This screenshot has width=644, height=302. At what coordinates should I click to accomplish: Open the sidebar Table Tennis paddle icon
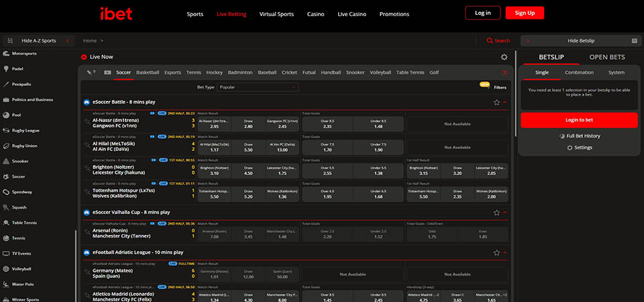pos(6,223)
